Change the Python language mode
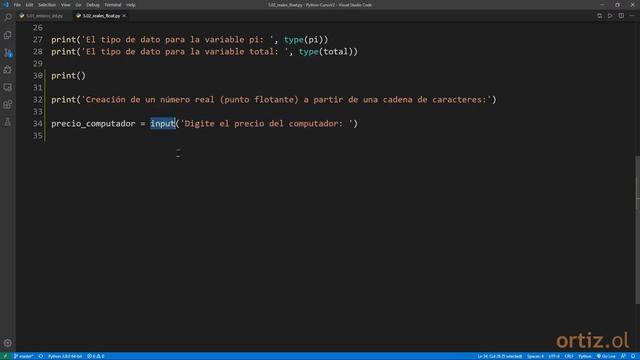 coord(584,356)
